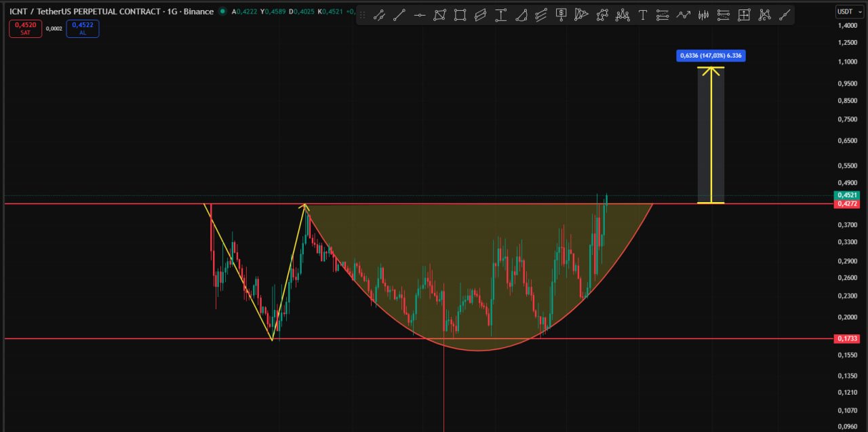868x432 pixels.
Task: Select the trend line drawing tool
Action: [x=399, y=15]
